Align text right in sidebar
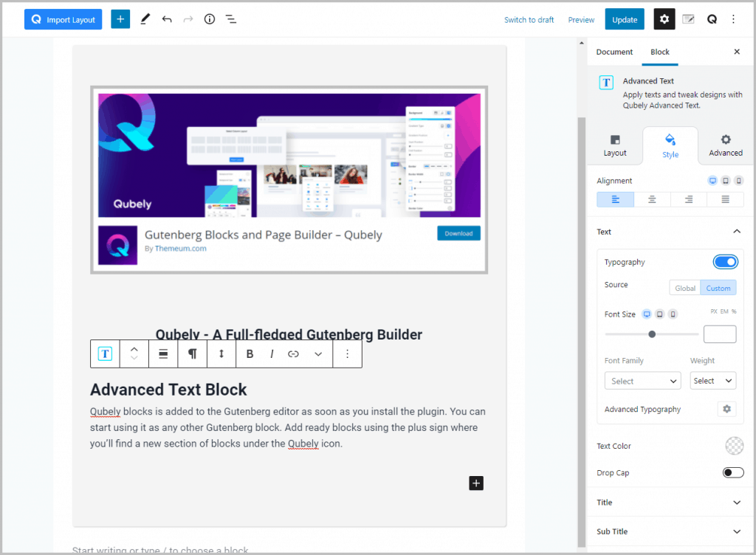The width and height of the screenshot is (756, 555). tap(689, 199)
